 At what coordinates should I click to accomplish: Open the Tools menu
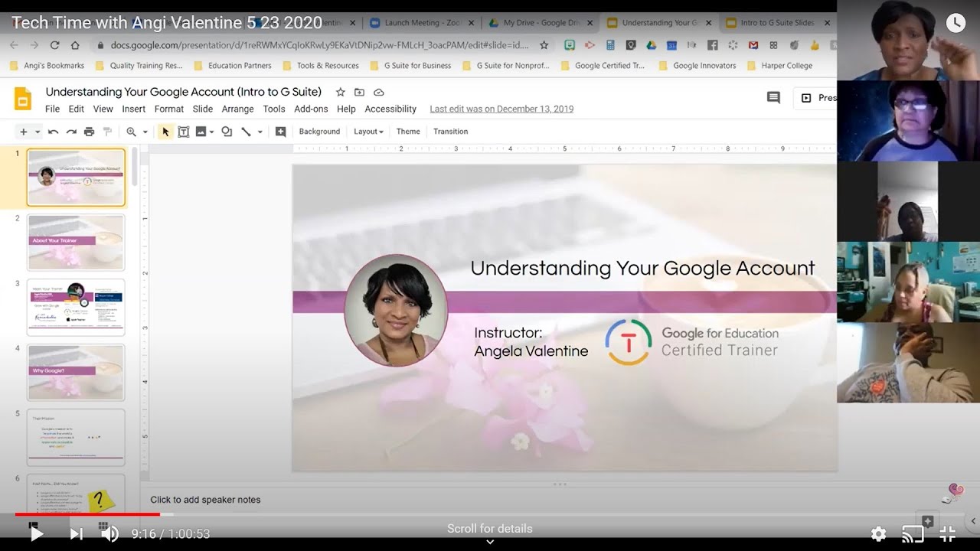(x=274, y=109)
